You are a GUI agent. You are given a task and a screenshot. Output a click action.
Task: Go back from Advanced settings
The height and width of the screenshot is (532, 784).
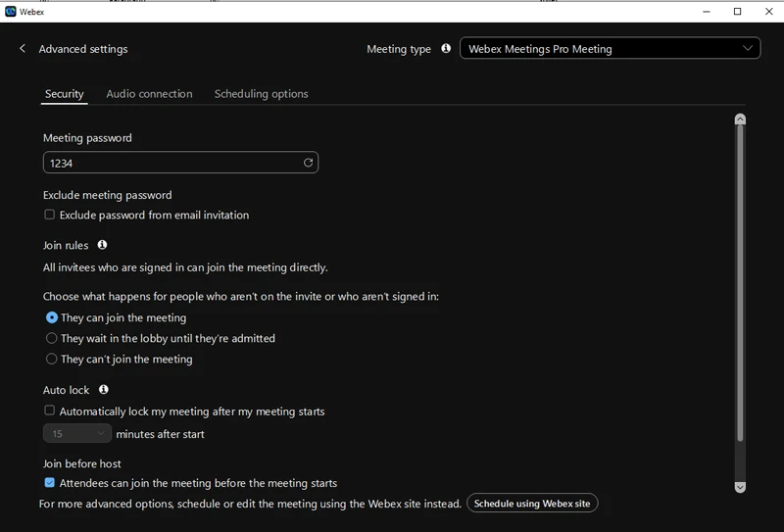coord(22,49)
